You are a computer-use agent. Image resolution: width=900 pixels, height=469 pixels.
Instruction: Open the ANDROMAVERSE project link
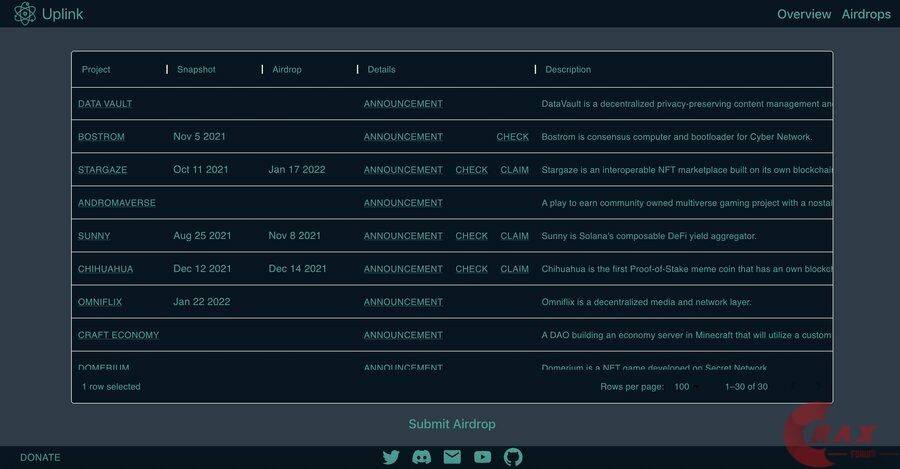pos(117,203)
